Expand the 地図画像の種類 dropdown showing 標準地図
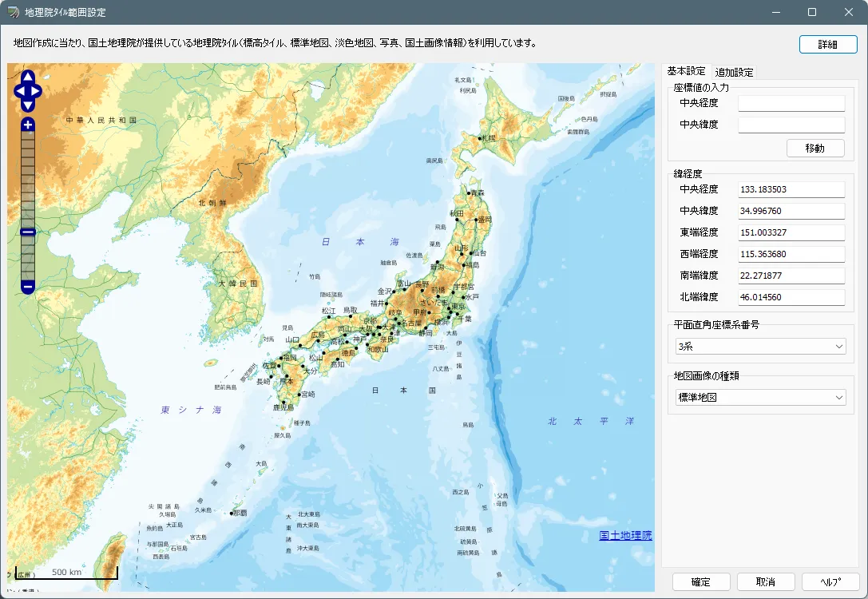 pos(759,397)
